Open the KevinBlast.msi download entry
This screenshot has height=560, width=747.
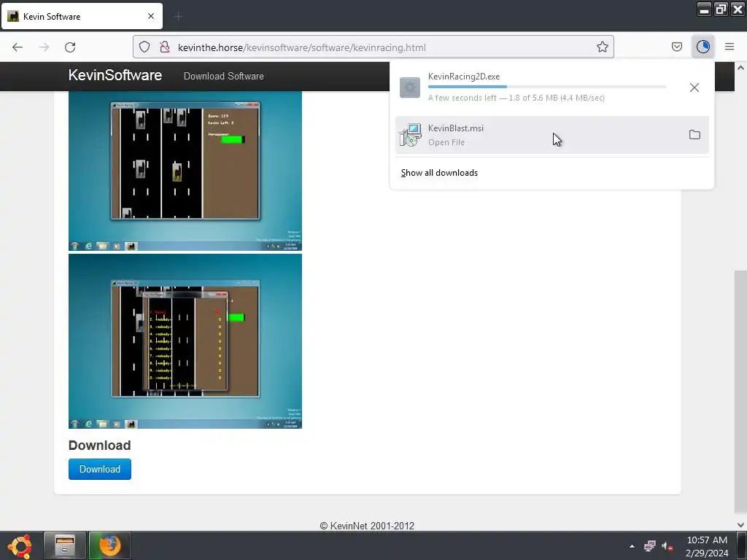pos(552,135)
